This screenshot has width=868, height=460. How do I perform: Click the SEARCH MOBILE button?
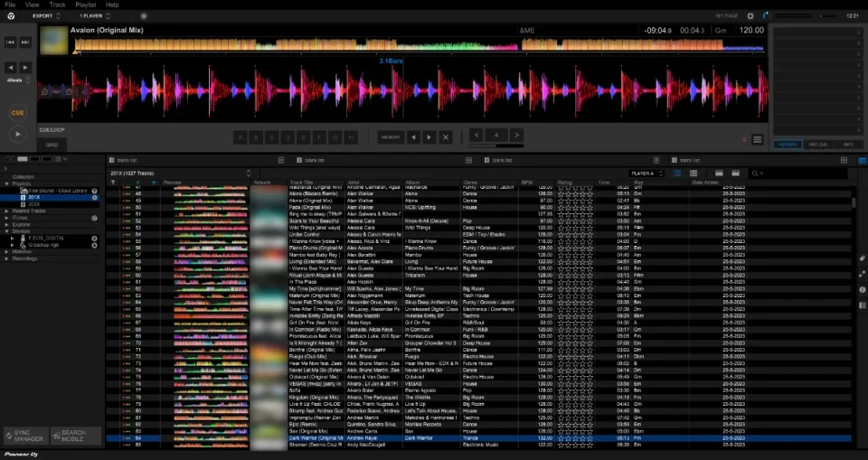[x=76, y=436]
